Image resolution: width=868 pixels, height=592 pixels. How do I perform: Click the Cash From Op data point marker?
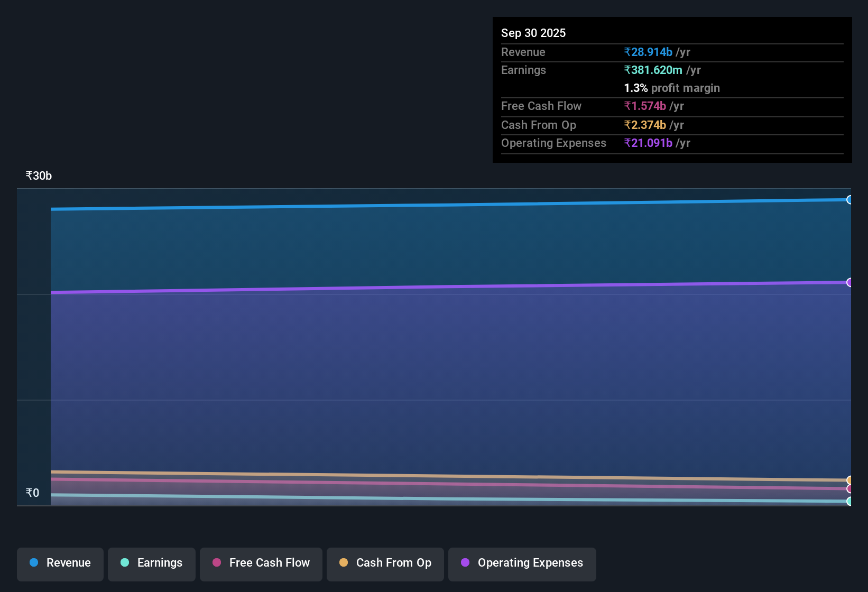coord(849,480)
